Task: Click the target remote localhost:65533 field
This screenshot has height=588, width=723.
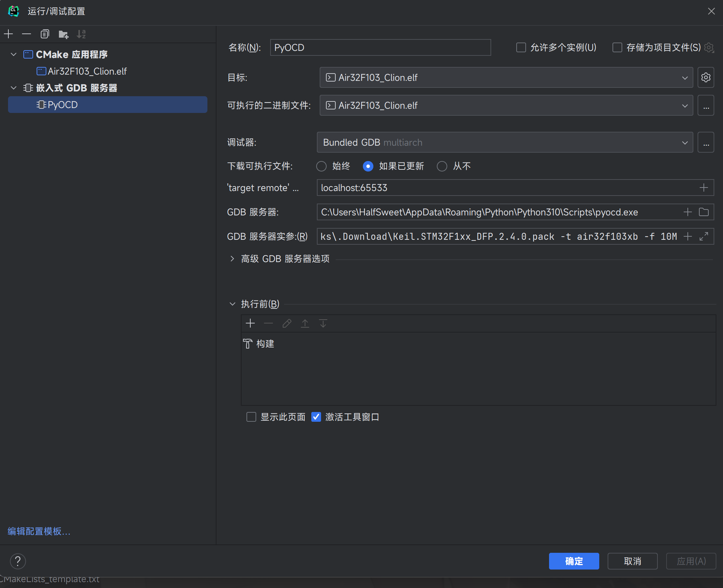Action: 505,188
